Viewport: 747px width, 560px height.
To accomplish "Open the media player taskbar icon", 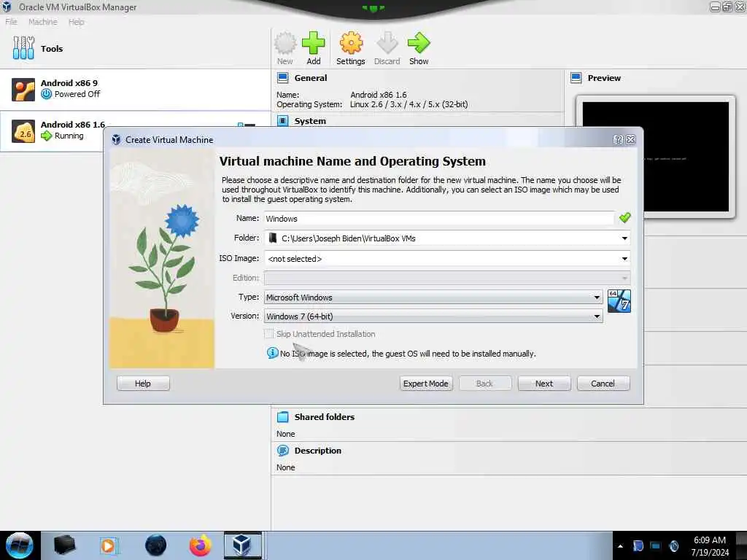I will pyautogui.click(x=109, y=545).
